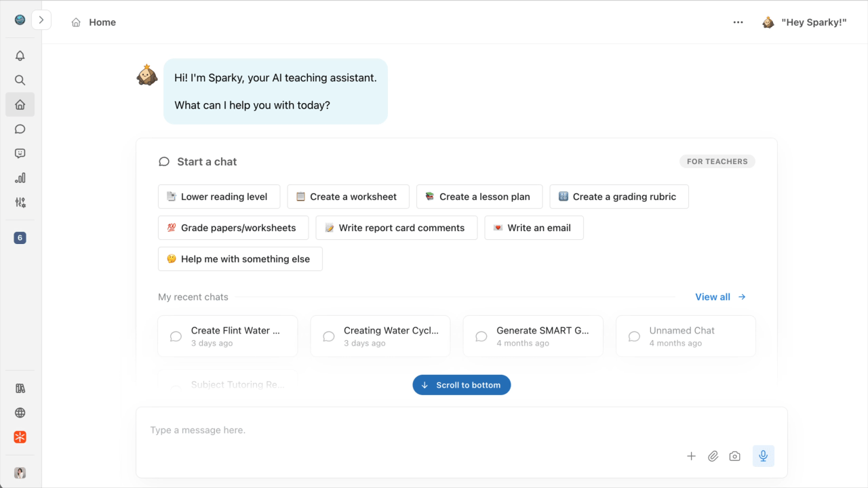Click the Type a message here field
Screen dimensions: 868x488
point(271,430)
